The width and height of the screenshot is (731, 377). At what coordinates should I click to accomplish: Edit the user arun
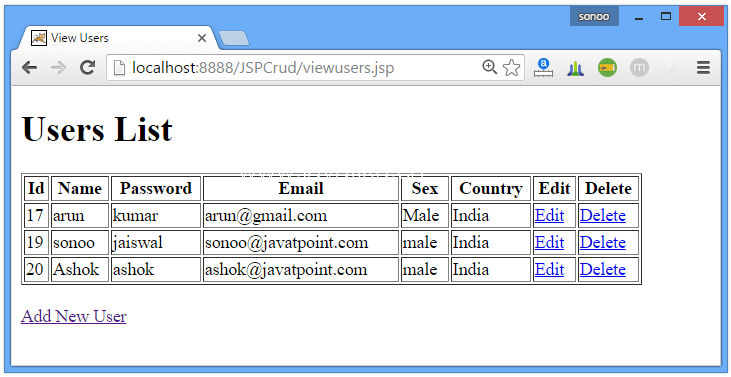[549, 215]
